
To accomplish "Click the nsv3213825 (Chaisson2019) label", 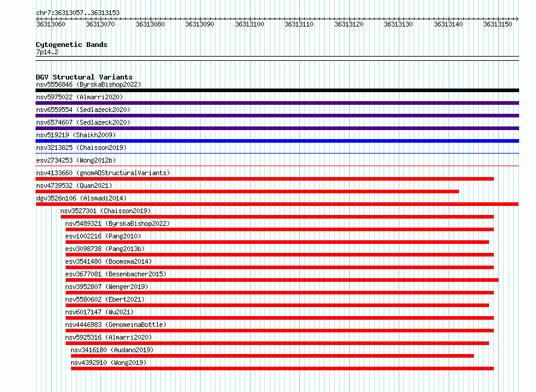I will pyautogui.click(x=81, y=148).
